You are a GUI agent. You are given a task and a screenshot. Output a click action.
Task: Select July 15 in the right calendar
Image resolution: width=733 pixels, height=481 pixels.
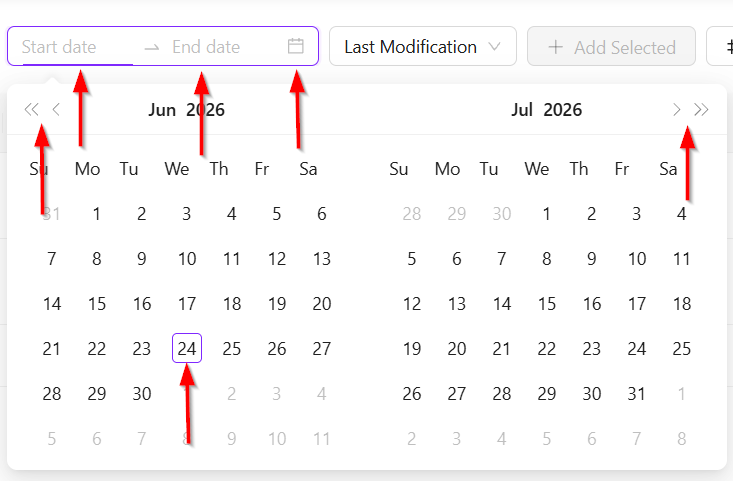coord(546,304)
